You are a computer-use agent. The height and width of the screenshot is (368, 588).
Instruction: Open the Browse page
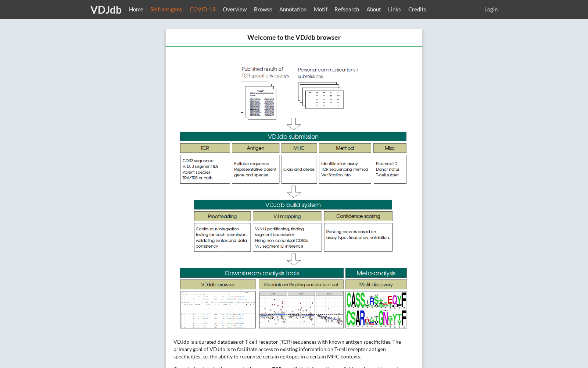pyautogui.click(x=263, y=10)
